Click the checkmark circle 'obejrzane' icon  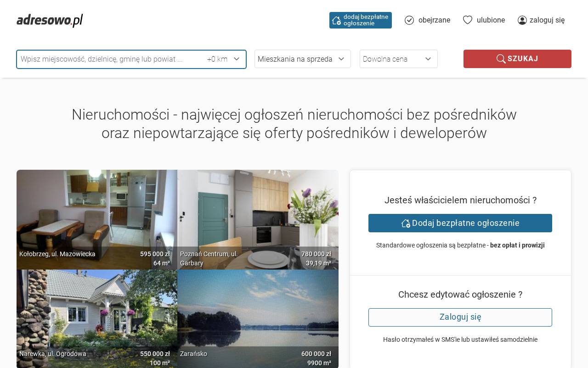click(409, 20)
